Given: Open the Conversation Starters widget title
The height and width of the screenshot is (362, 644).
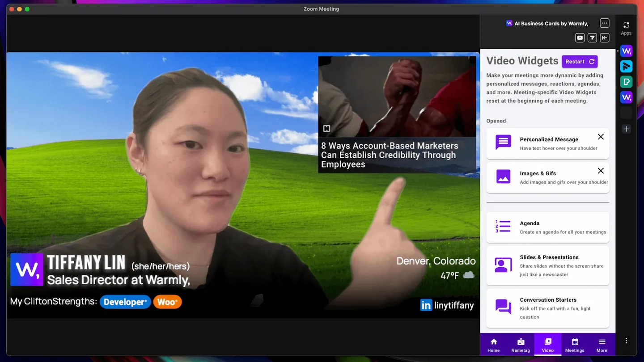Looking at the screenshot, I should (x=548, y=300).
